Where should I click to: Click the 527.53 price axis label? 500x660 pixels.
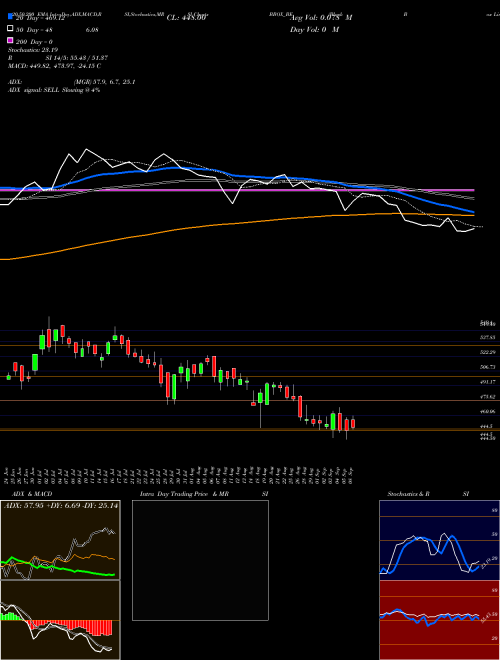[x=487, y=337]
